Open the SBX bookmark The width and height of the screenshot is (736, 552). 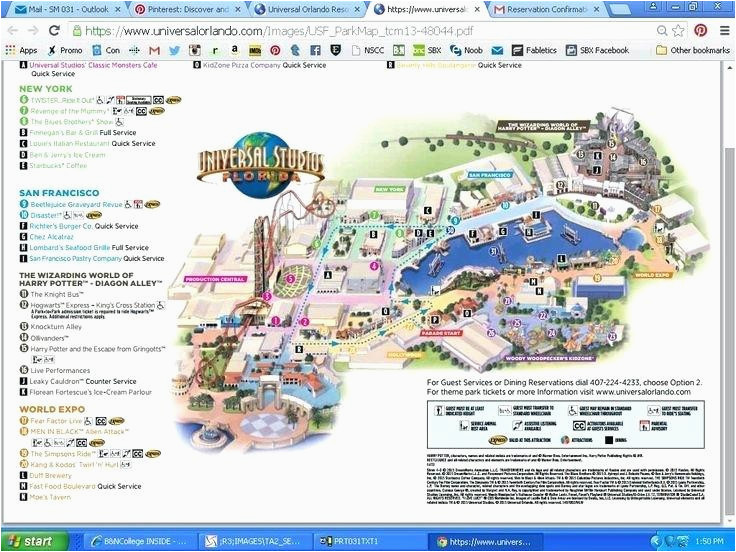point(427,50)
